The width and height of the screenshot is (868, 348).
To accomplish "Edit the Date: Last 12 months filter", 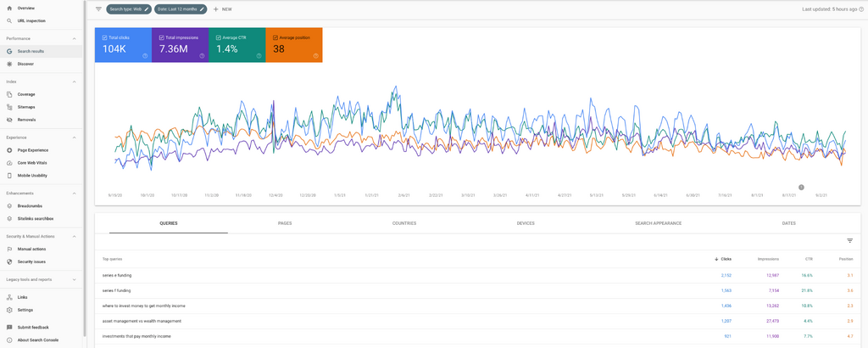I will pos(181,9).
